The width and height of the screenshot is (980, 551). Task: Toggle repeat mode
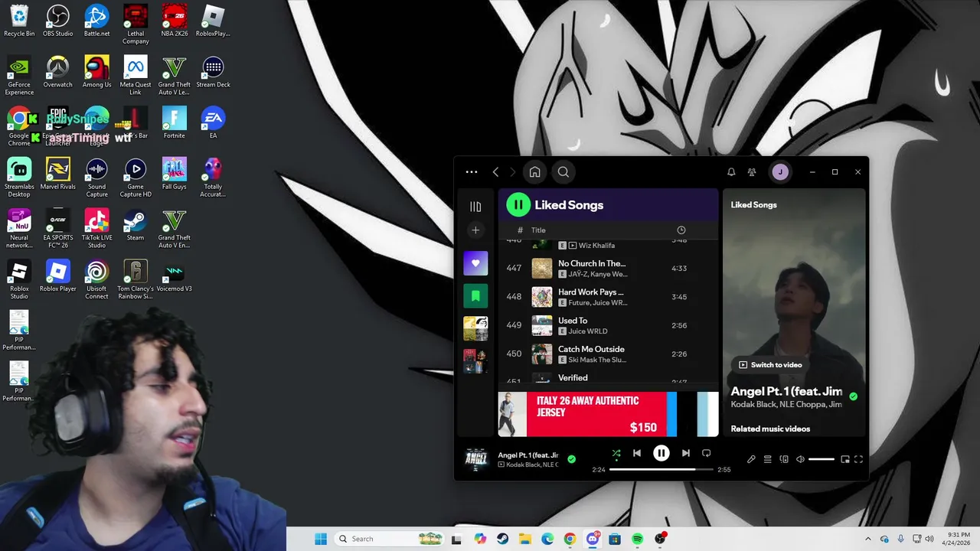(x=707, y=453)
